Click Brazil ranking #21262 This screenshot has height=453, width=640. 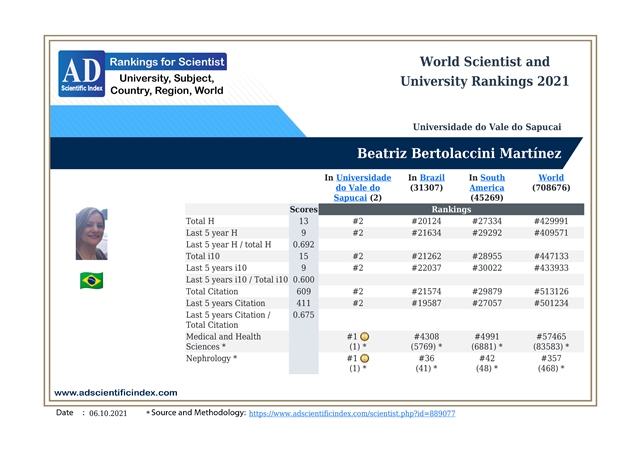[427, 256]
